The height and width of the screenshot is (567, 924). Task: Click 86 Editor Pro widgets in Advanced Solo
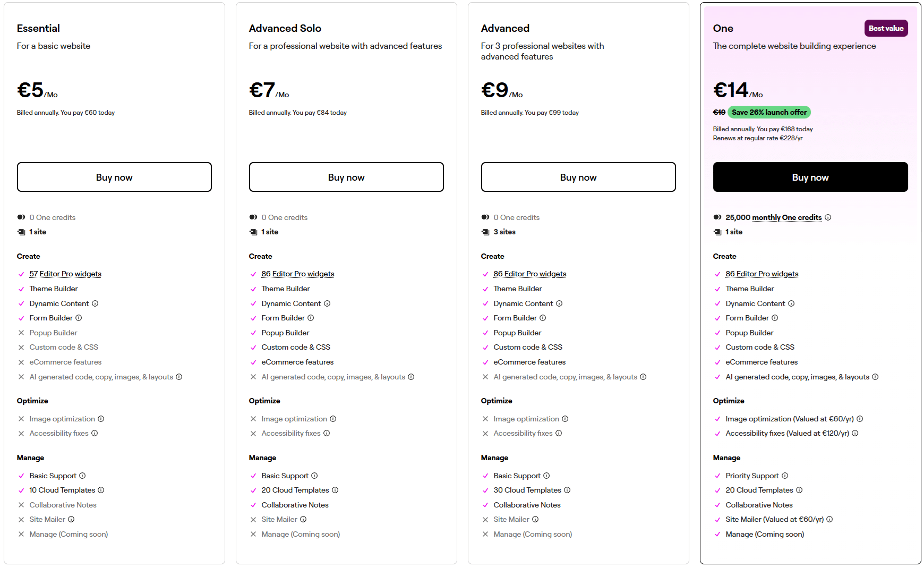[298, 274]
